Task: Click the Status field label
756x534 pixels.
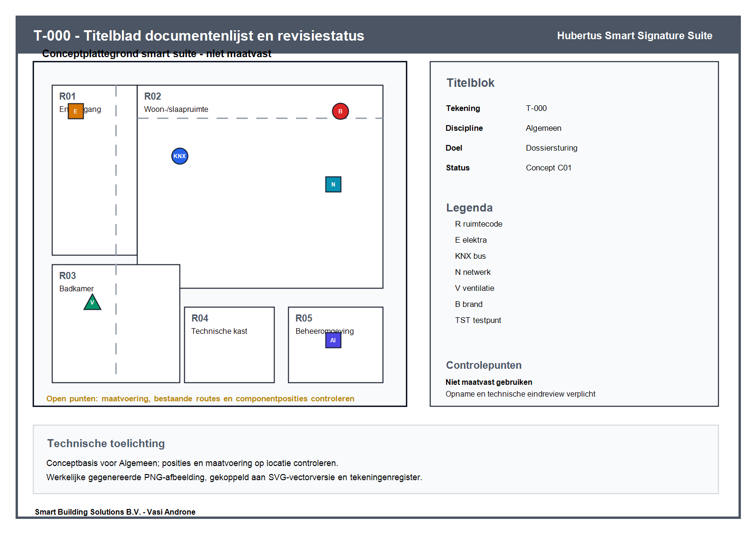Action: pos(457,168)
